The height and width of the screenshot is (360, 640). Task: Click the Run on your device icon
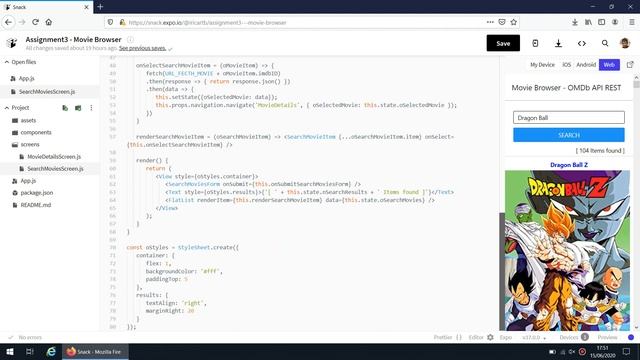535,43
